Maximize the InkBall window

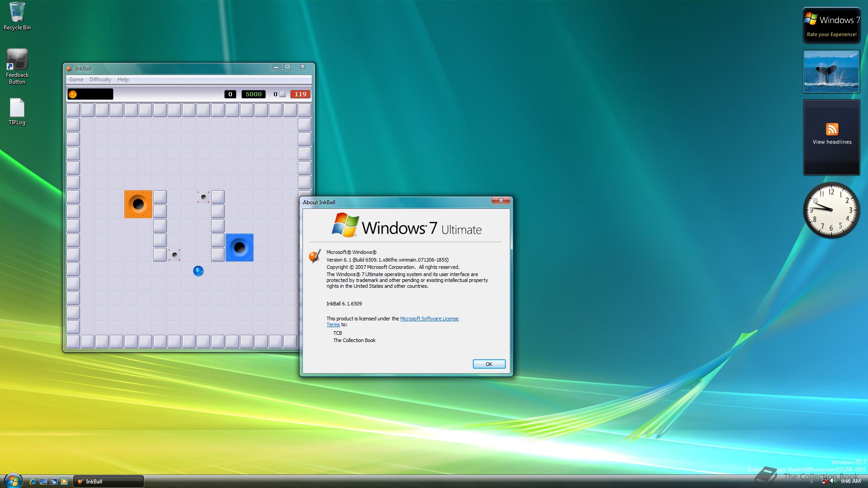[x=287, y=67]
